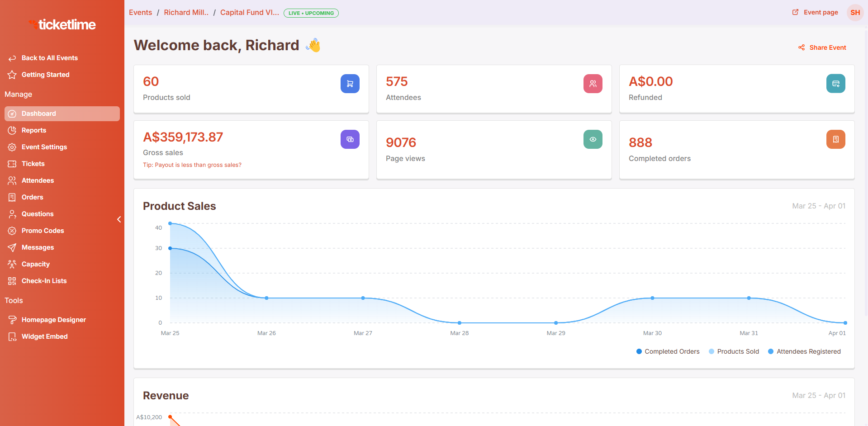Click the Mar 30 data point on Product Sales chart

[652, 298]
